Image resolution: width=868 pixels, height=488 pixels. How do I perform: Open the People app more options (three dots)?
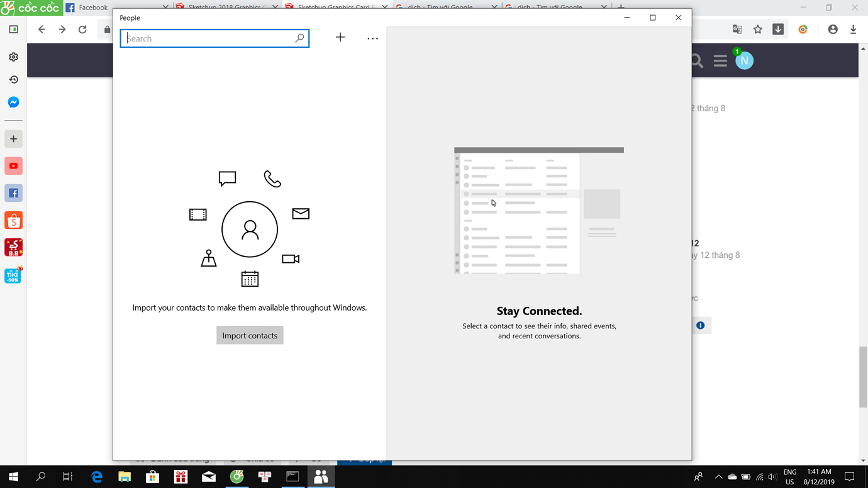click(x=372, y=38)
